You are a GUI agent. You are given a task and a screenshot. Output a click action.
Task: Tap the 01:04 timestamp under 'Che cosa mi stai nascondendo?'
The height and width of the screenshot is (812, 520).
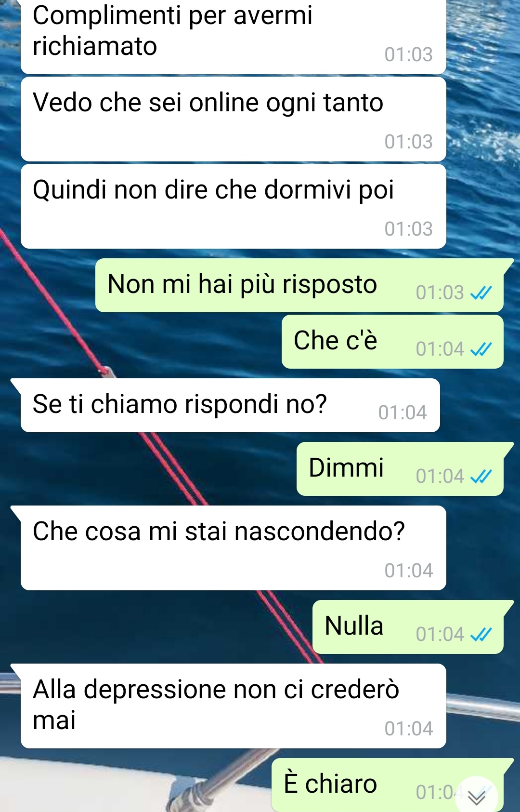(408, 571)
